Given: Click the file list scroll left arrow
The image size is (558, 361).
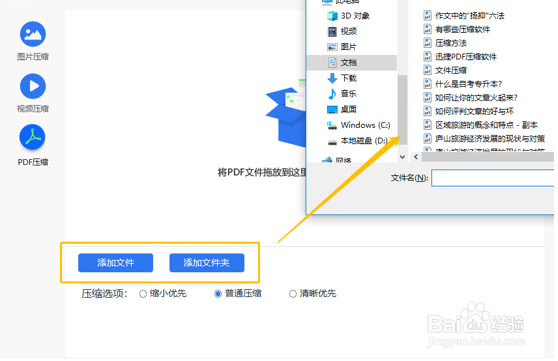Looking at the screenshot, I should 416,157.
